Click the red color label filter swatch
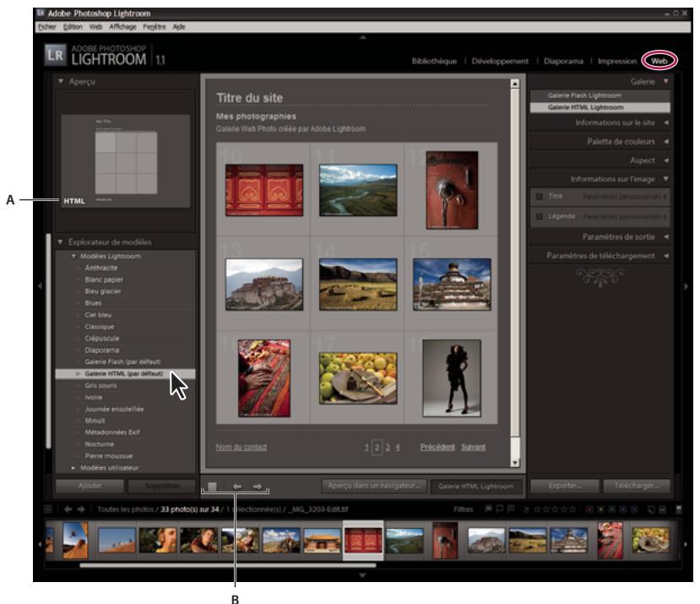 pos(590,509)
